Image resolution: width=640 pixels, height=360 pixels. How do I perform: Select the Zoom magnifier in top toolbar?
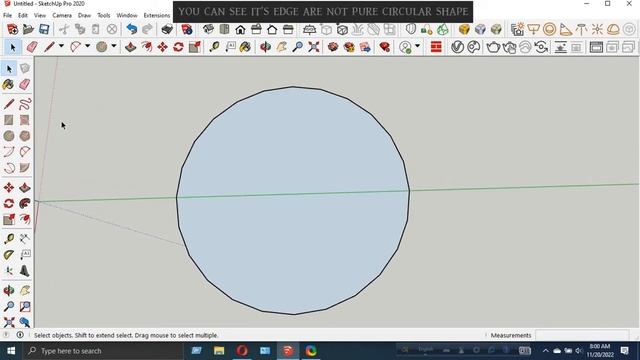tap(298, 47)
